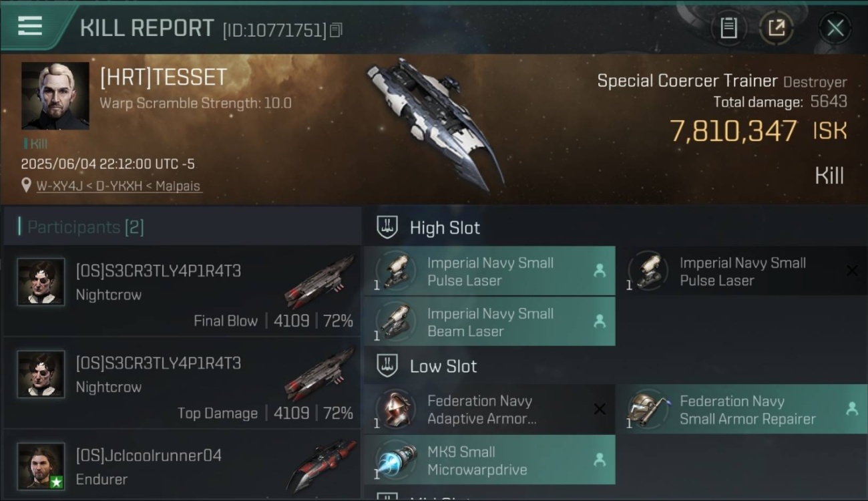Screen dimensions: 868x501
Task: Share the kill report externally
Action: [x=777, y=28]
